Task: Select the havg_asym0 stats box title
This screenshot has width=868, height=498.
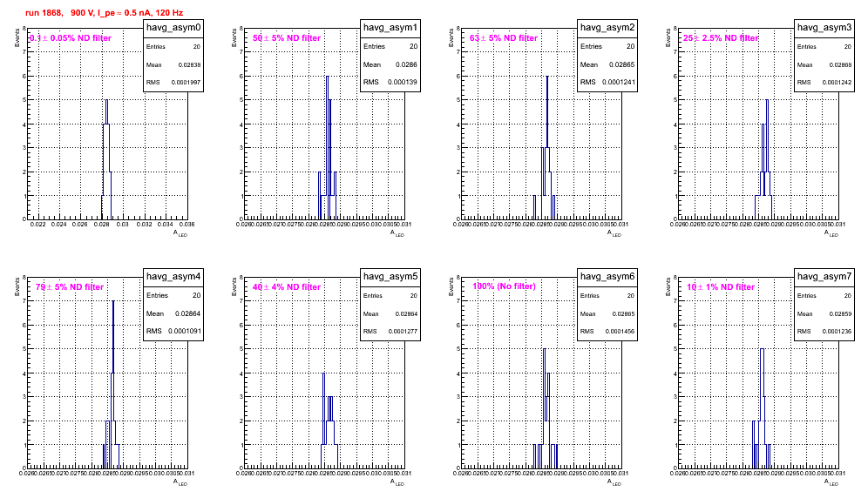Action: (x=173, y=28)
